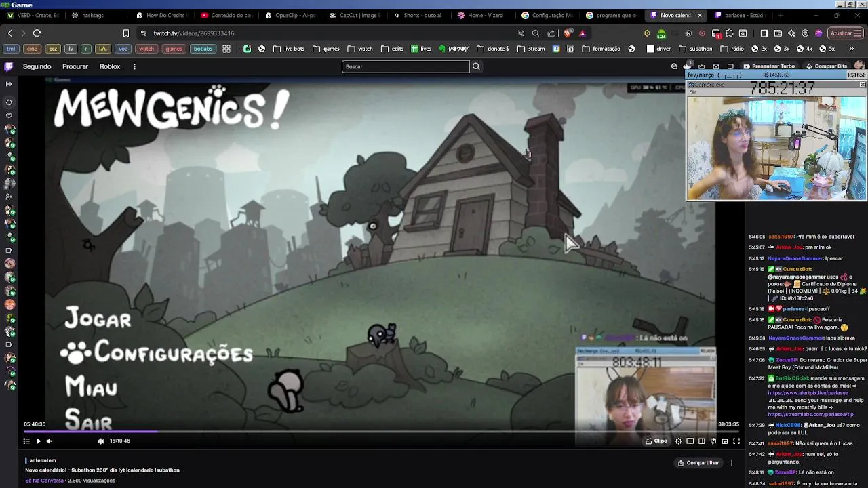Click the Atualizar update button

pos(845,33)
